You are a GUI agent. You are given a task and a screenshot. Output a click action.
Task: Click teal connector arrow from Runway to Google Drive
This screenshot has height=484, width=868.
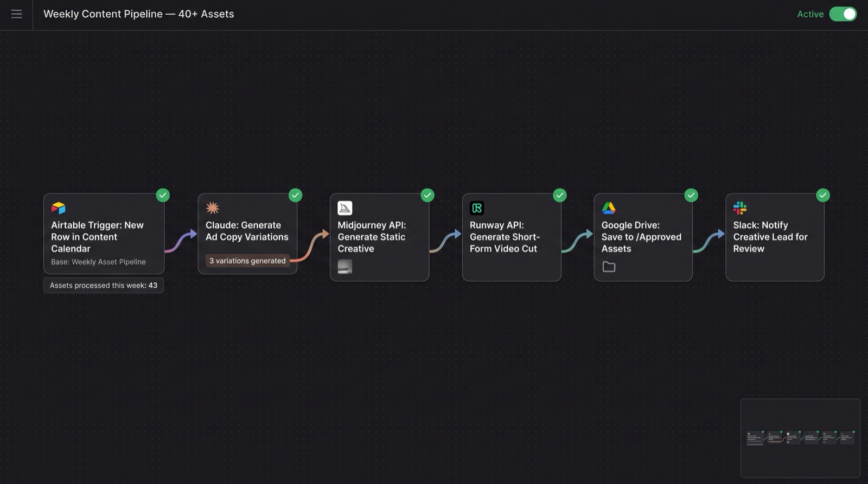pos(577,241)
